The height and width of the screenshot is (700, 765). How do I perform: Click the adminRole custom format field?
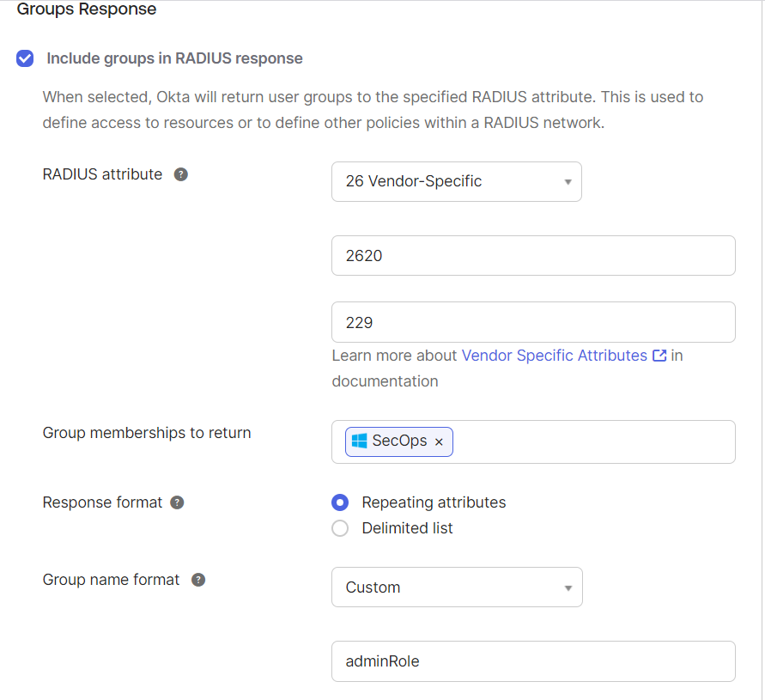click(532, 661)
